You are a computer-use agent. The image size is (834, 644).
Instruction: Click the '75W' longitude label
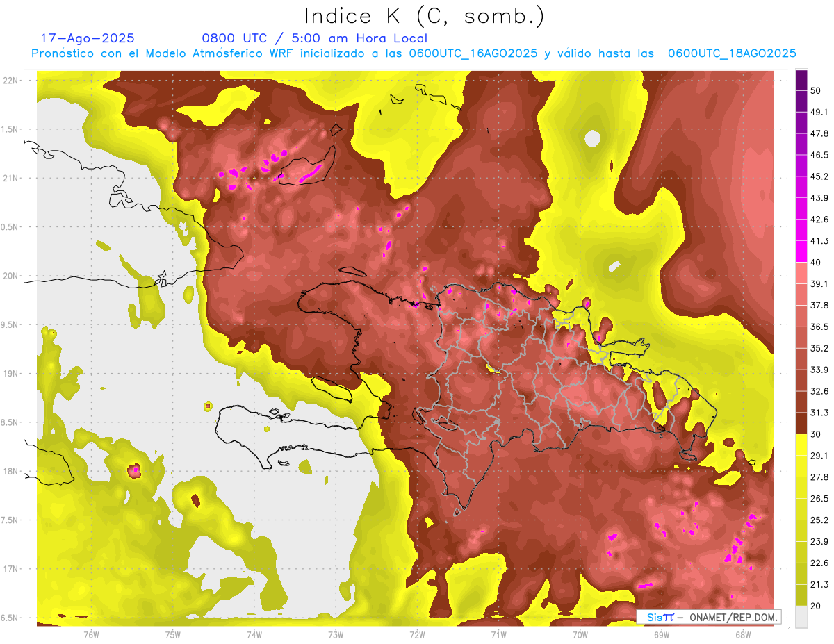(172, 634)
